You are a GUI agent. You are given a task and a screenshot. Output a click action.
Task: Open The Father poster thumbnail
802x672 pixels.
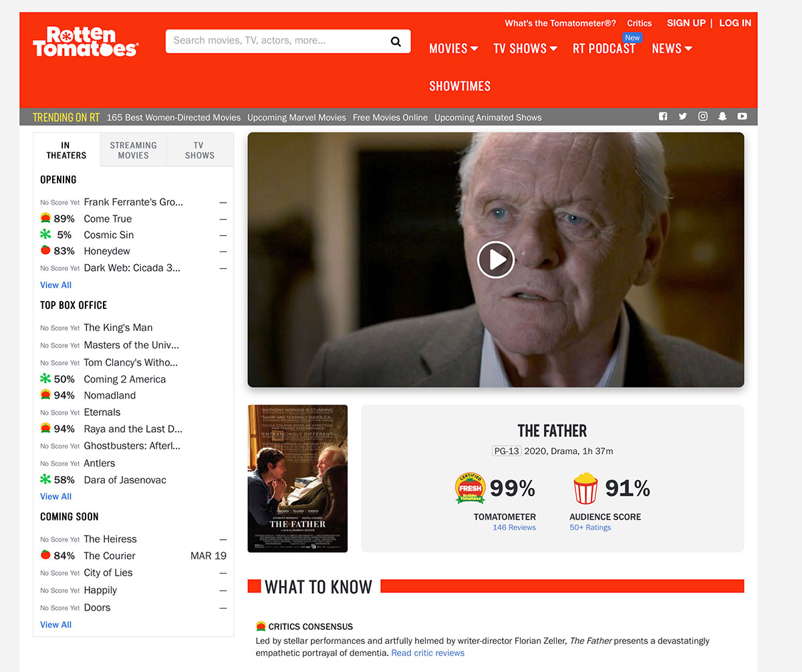click(297, 479)
